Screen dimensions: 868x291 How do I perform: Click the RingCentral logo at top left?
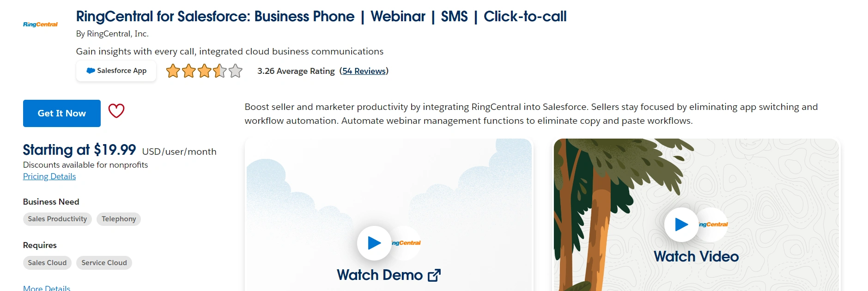coord(40,24)
